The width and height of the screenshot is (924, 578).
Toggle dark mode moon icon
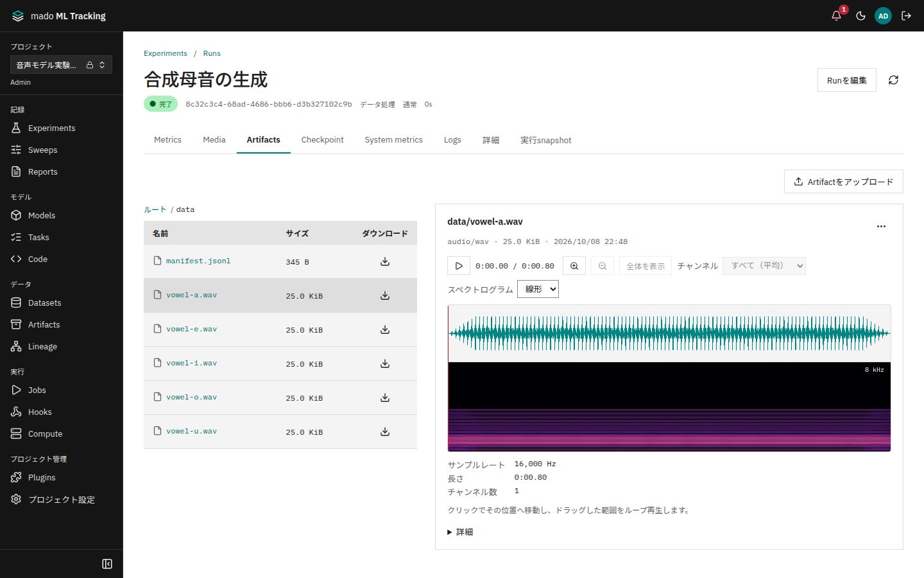point(860,15)
